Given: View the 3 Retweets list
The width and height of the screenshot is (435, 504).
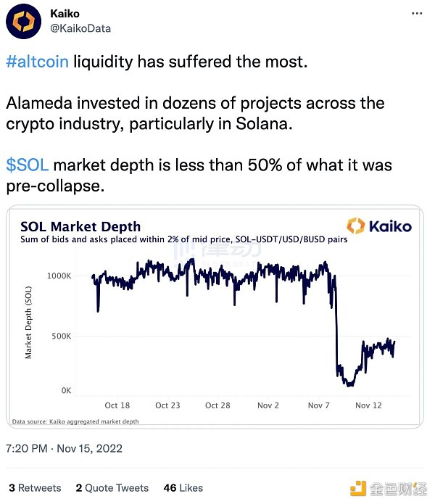Looking at the screenshot, I should point(35,488).
